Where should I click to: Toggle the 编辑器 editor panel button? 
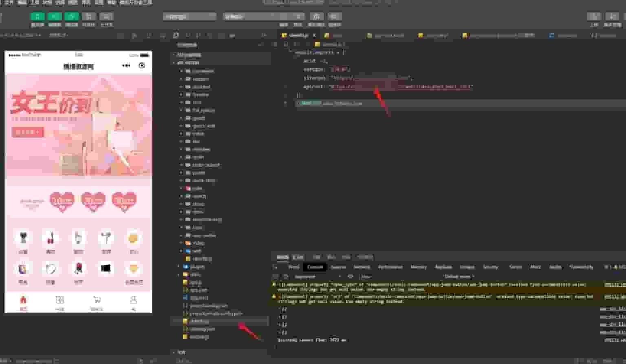55,16
